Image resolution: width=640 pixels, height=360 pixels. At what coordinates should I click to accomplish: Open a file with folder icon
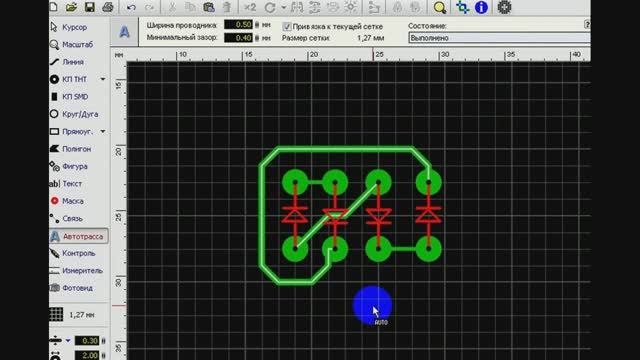click(71, 7)
